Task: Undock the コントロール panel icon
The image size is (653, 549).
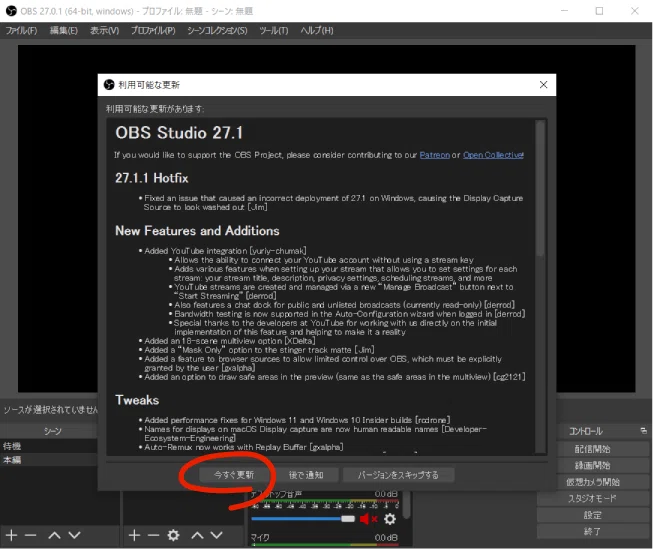Action: coord(643,431)
